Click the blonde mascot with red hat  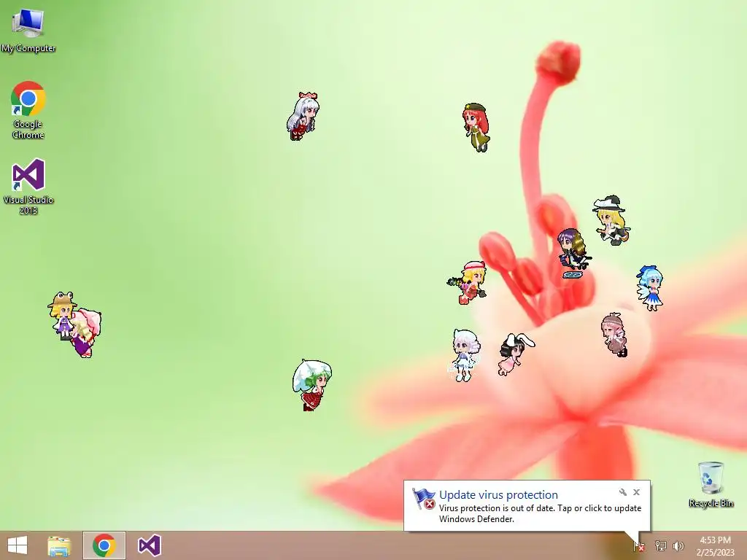click(x=468, y=282)
